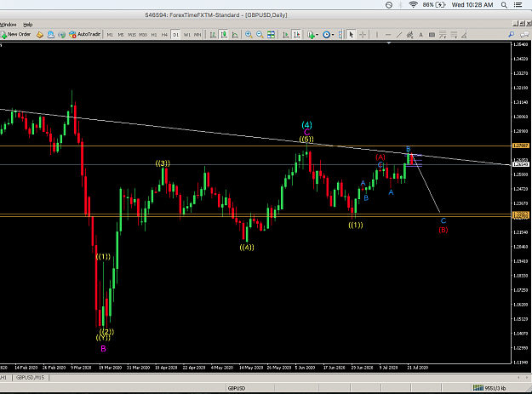The image size is (532, 394).
Task: Select the magenta B label at chart bottom
Action: [103, 349]
